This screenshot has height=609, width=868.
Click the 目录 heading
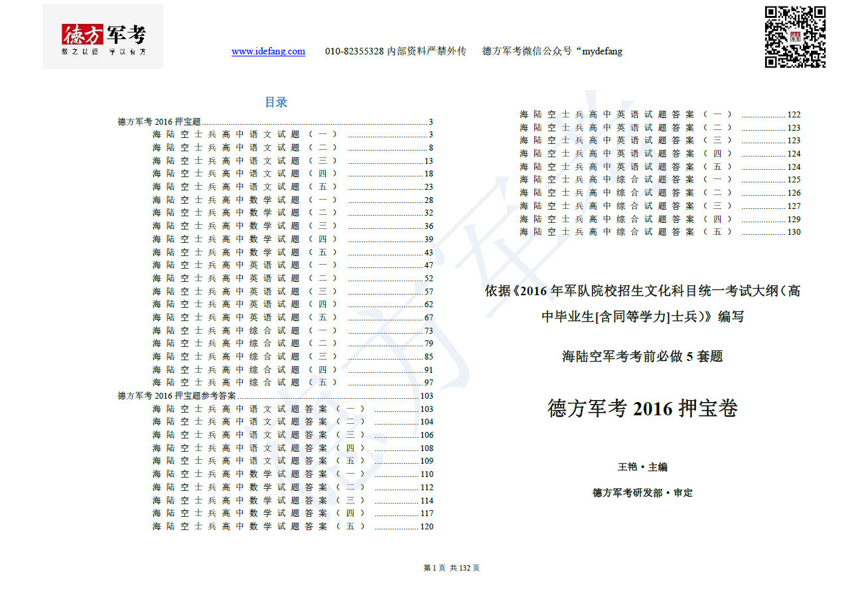point(276,102)
